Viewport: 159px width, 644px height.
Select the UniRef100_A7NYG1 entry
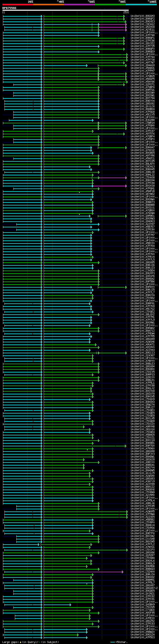tap(143, 547)
